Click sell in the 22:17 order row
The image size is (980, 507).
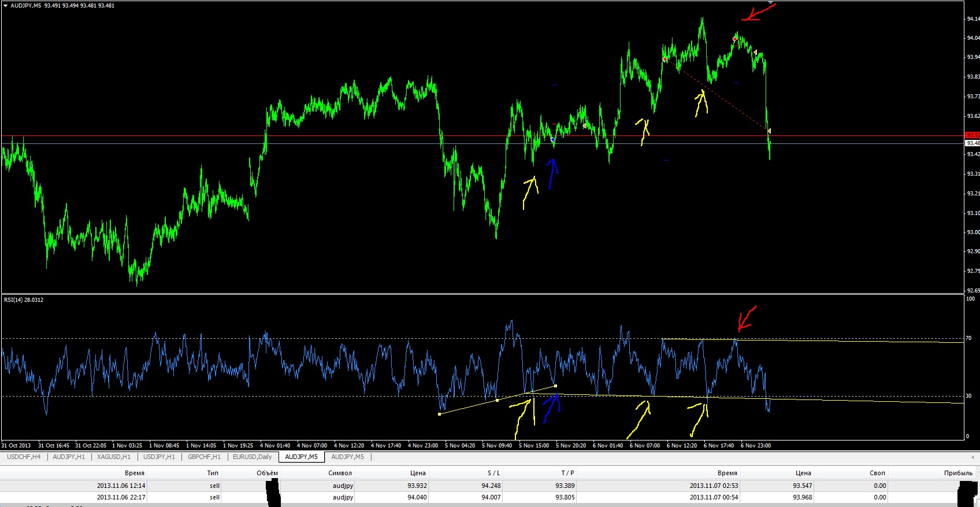pyautogui.click(x=215, y=497)
